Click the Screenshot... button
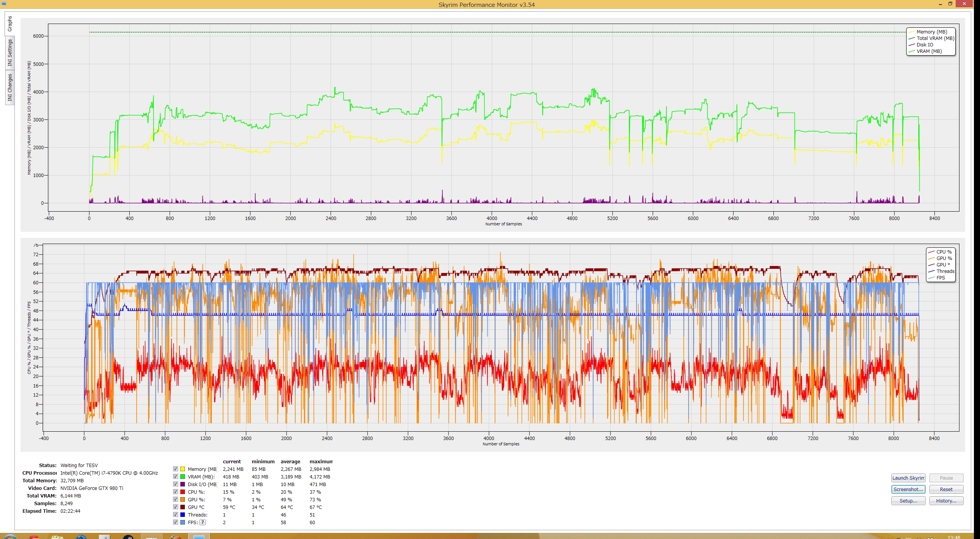Viewport: 980px width, 539px height. 908,489
